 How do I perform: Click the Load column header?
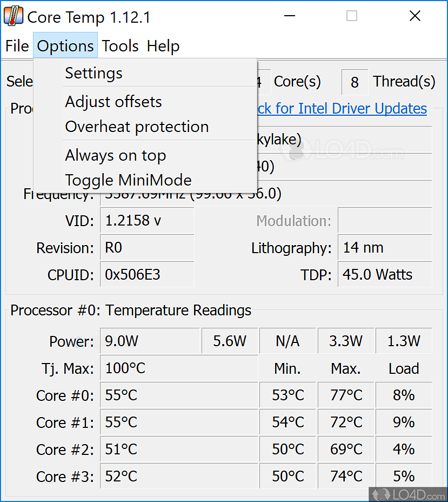404,368
